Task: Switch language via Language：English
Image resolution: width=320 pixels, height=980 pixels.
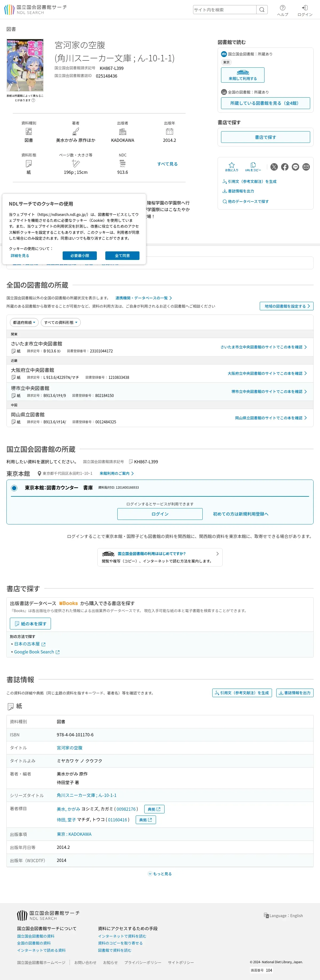Action: point(283,916)
